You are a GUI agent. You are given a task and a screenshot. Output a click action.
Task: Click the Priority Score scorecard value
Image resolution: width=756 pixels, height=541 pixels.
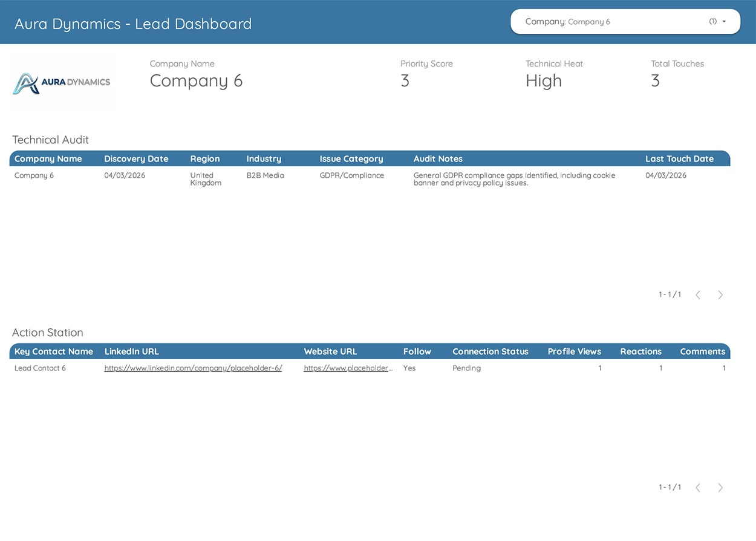coord(405,81)
